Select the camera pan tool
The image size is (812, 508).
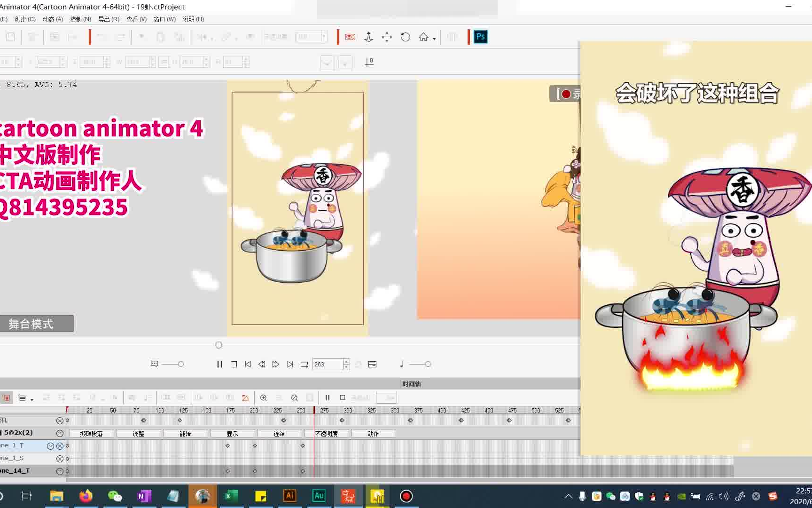pyautogui.click(x=387, y=37)
